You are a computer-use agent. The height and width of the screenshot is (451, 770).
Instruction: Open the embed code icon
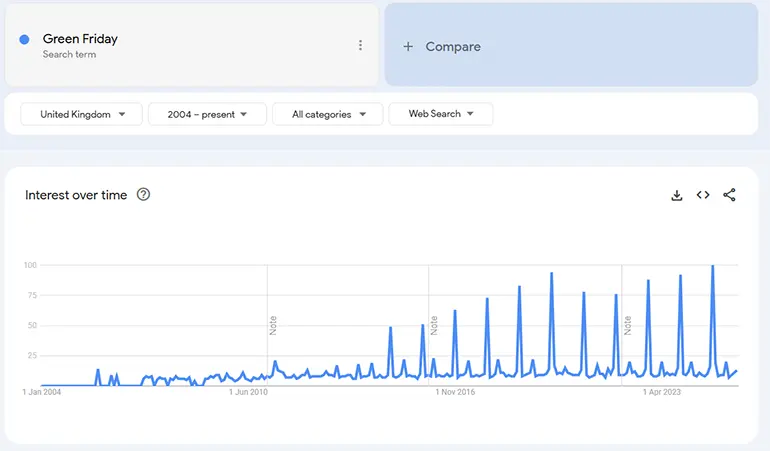click(x=703, y=195)
